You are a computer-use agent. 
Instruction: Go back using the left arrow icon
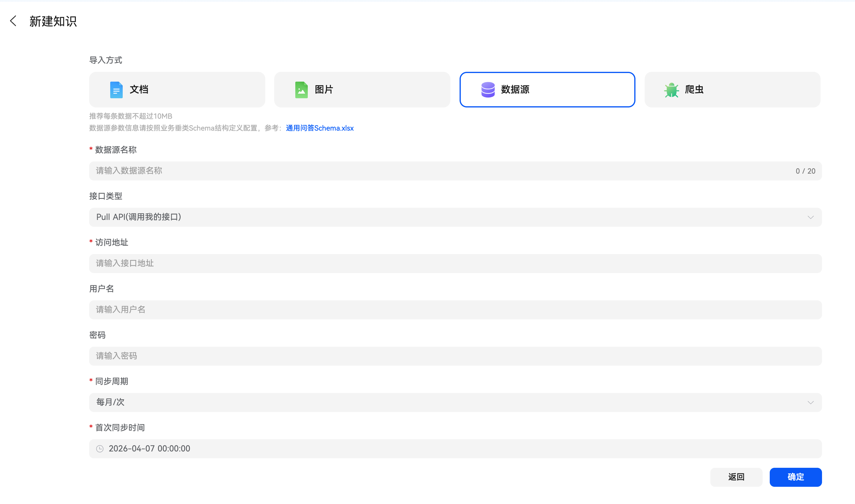[13, 21]
